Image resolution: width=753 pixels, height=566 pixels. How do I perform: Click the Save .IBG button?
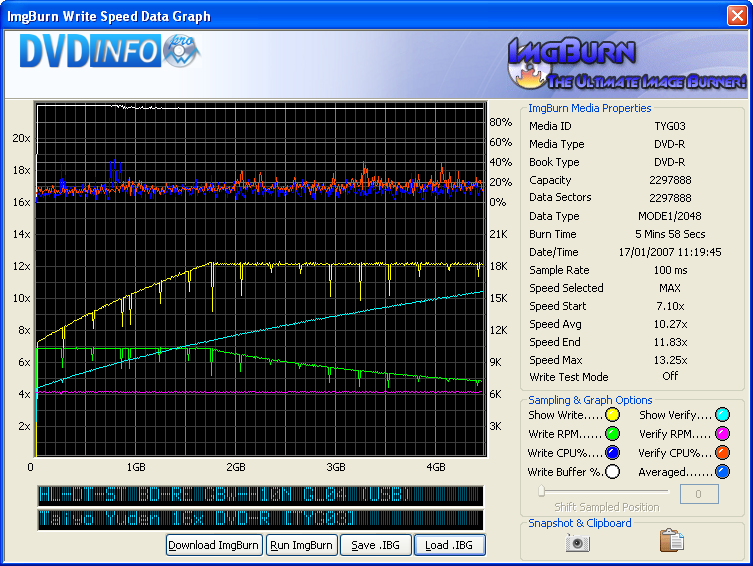376,545
